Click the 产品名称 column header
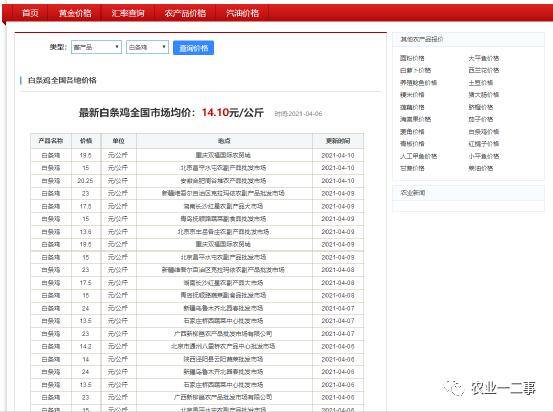 51,141
